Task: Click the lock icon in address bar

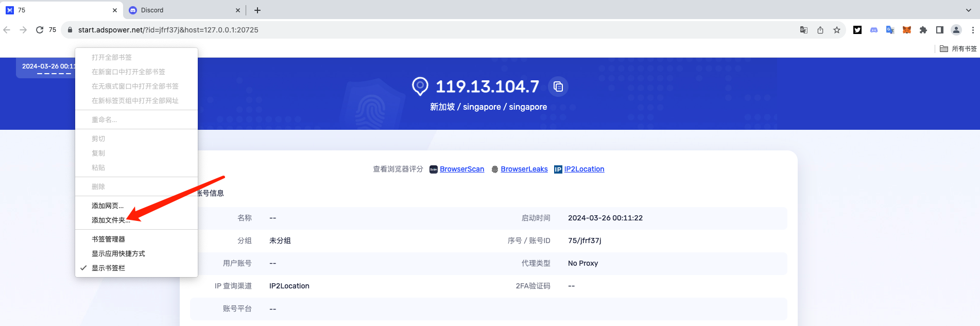Action: (x=70, y=30)
